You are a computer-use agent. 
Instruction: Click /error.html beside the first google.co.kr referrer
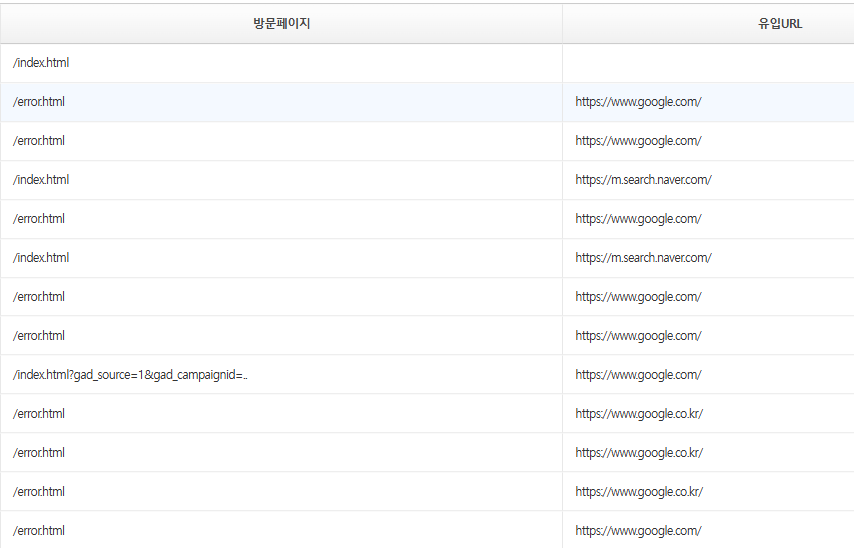click(39, 414)
